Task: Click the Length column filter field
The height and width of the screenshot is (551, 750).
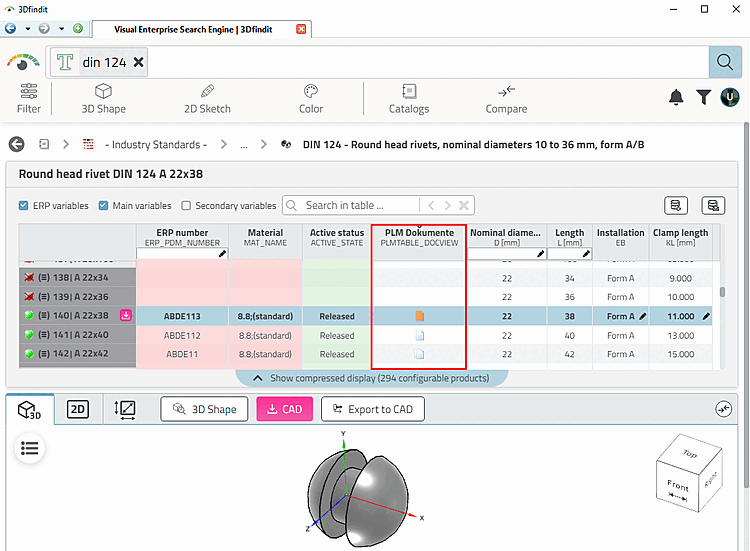Action: click(x=569, y=253)
